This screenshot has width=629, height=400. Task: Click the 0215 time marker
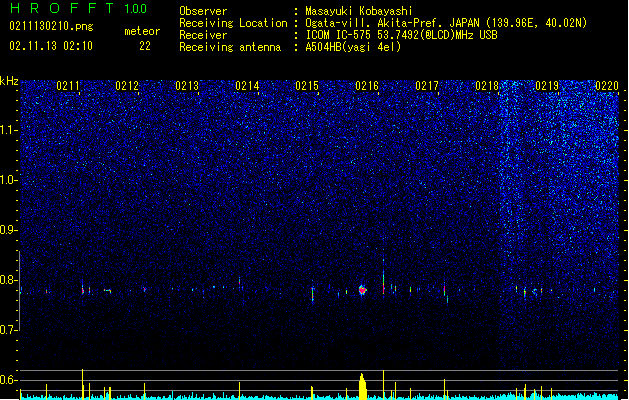click(x=307, y=86)
